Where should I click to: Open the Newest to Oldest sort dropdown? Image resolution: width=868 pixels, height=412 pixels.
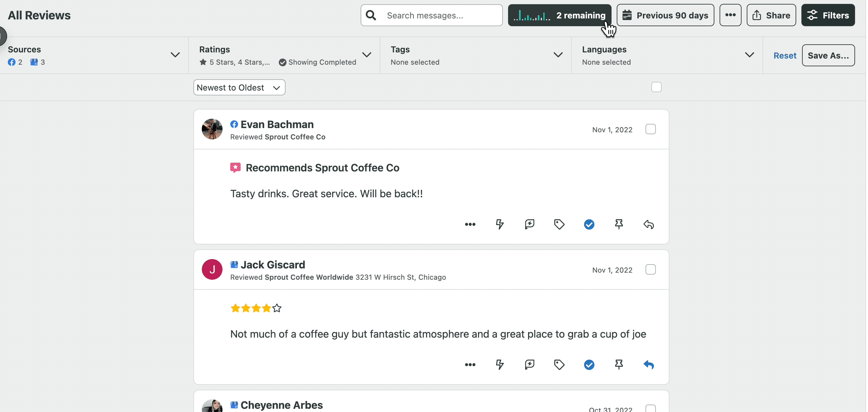pyautogui.click(x=239, y=88)
